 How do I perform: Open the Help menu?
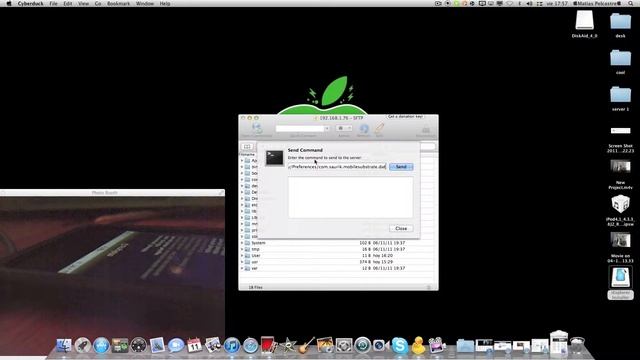click(x=165, y=3)
